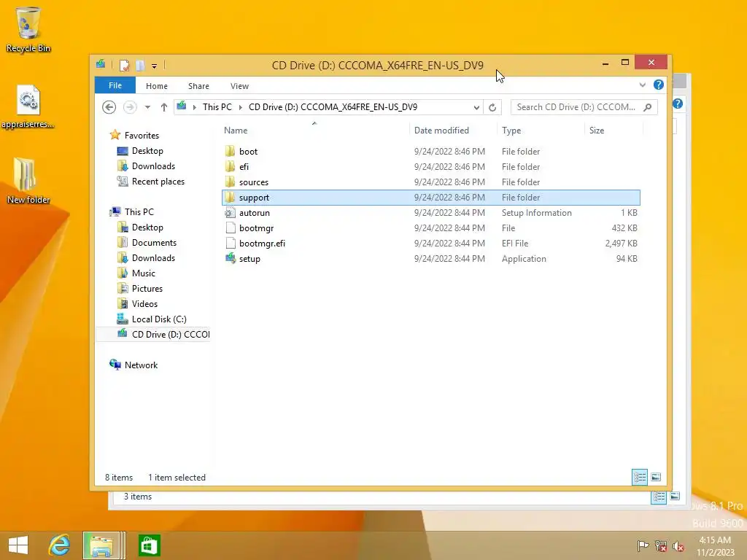The height and width of the screenshot is (560, 747).
Task: Sort by the Name column header
Action: pos(315,131)
